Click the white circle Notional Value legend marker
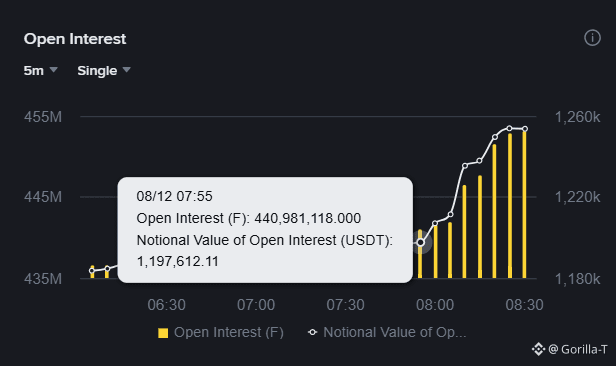This screenshot has height=366, width=616. coord(313,332)
